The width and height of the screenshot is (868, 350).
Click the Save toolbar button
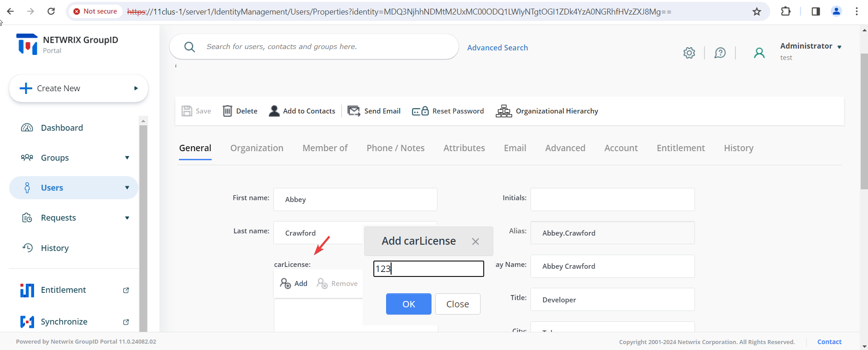(x=196, y=111)
